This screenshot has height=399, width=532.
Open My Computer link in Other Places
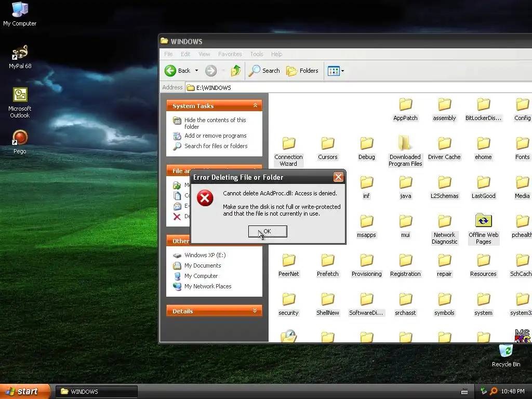pos(201,276)
